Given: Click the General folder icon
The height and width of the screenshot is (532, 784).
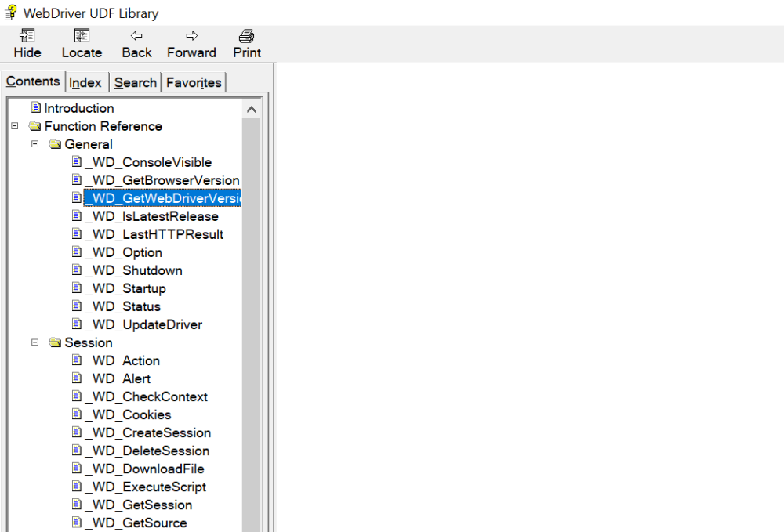Looking at the screenshot, I should [55, 144].
